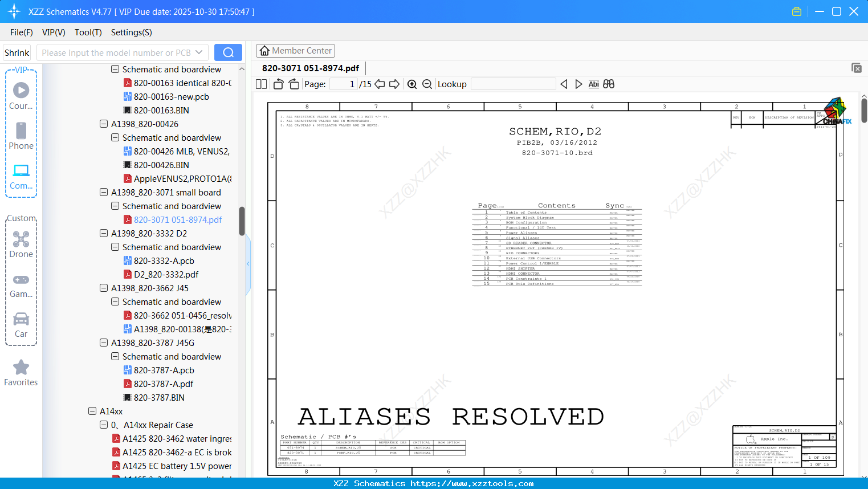Rotate the page counterclockwise
This screenshot has width=868, height=489.
[279, 84]
